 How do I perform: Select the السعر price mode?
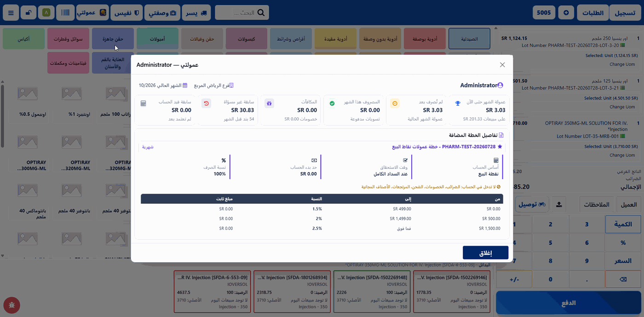tap(623, 261)
